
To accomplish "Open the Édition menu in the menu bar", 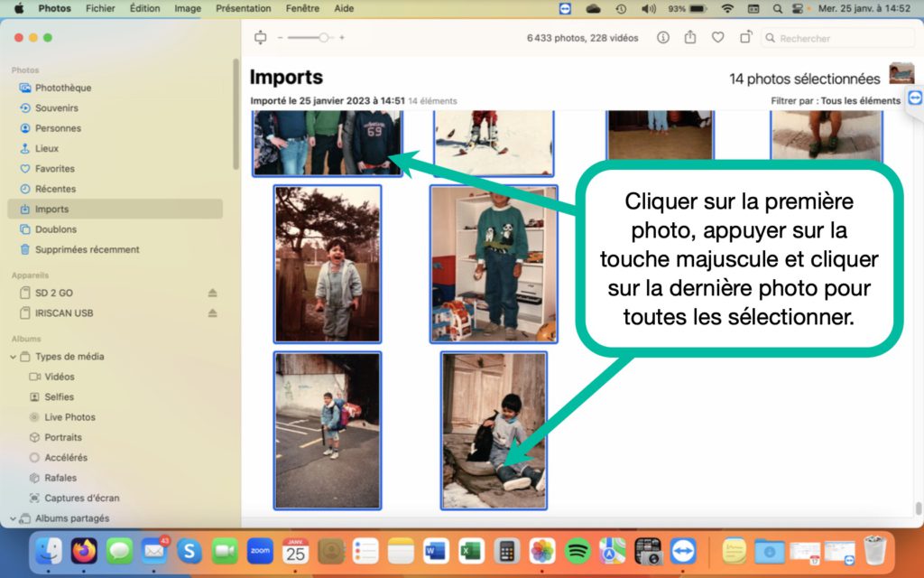I will click(x=144, y=8).
